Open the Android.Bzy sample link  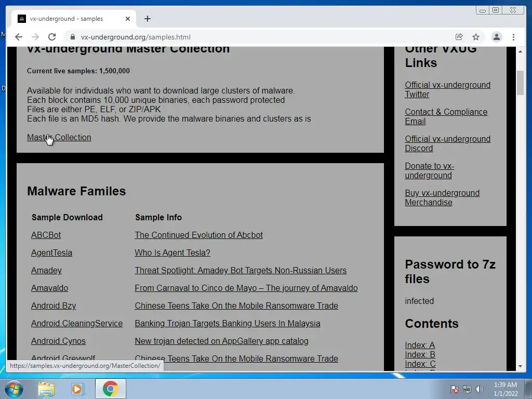tap(54, 305)
